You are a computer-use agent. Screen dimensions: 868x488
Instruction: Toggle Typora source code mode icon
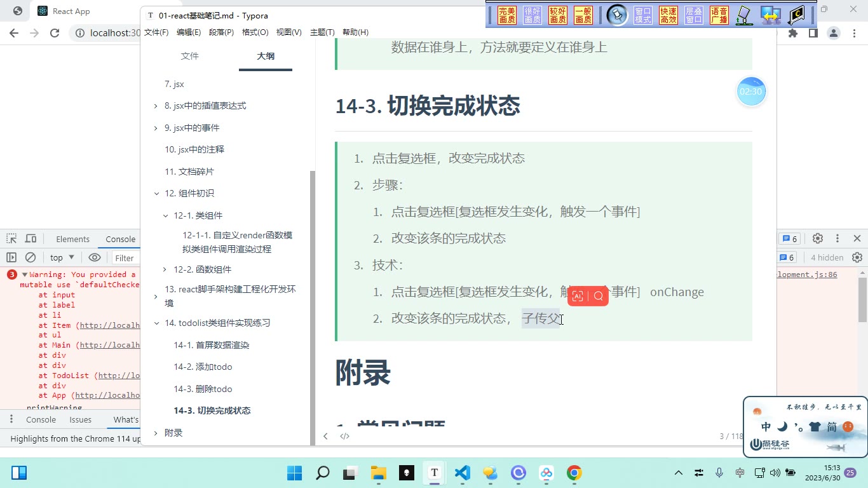(x=344, y=436)
